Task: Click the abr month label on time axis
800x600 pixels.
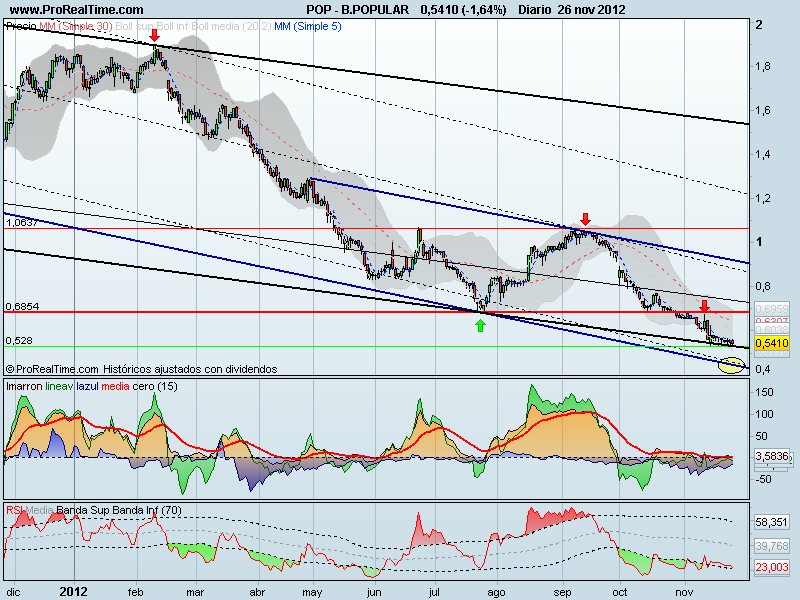Action: click(x=257, y=592)
